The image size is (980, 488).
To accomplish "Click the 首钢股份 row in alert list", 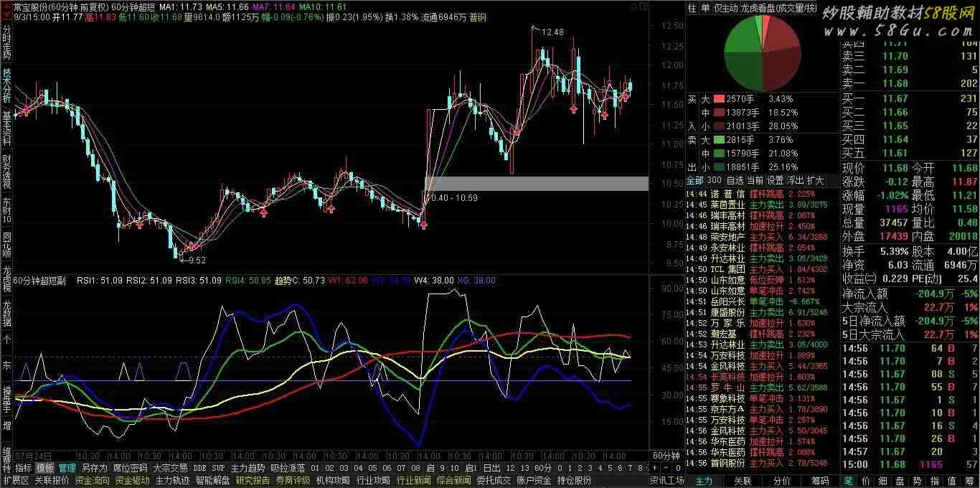I will [727, 463].
